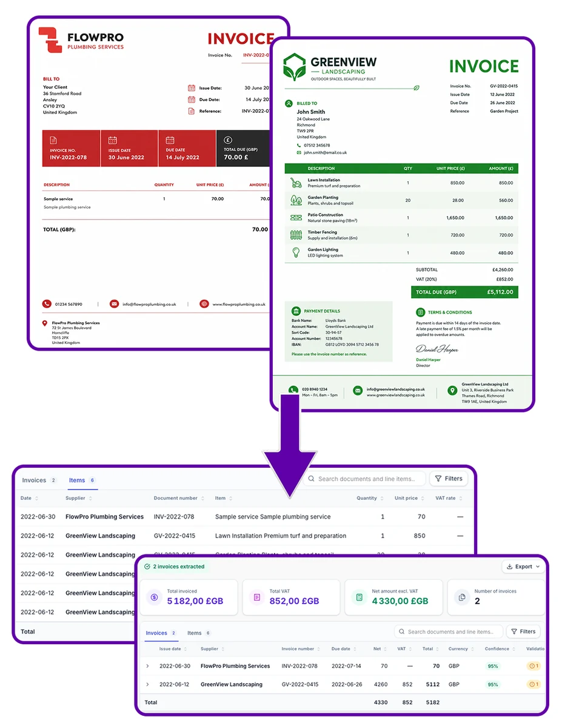Click Filters button in front invoices panel
The height and width of the screenshot is (728, 562).
(x=523, y=632)
